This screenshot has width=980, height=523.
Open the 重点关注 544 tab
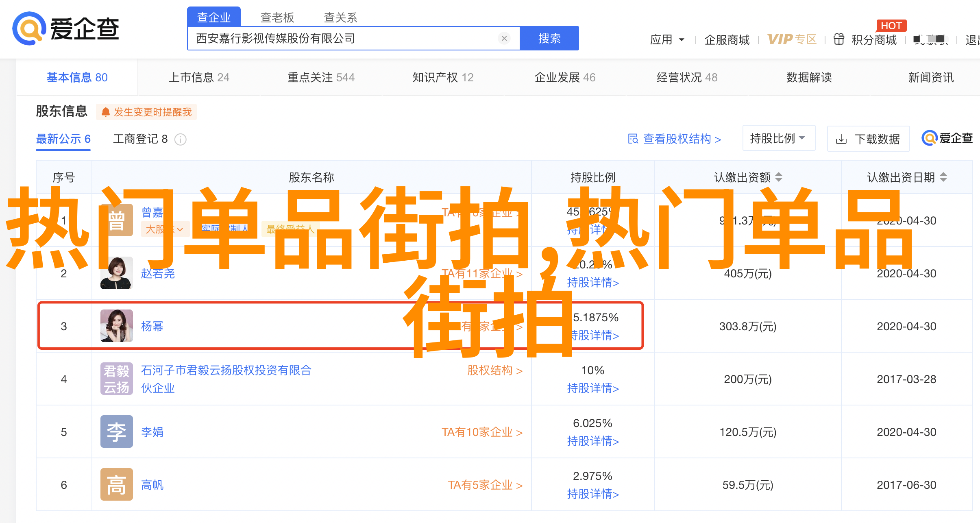(321, 77)
